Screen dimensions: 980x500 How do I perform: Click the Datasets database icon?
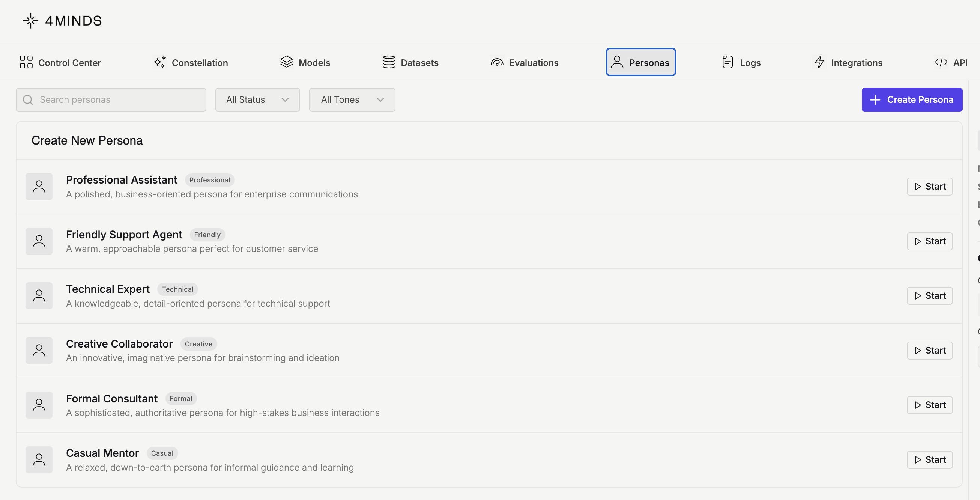pyautogui.click(x=389, y=62)
